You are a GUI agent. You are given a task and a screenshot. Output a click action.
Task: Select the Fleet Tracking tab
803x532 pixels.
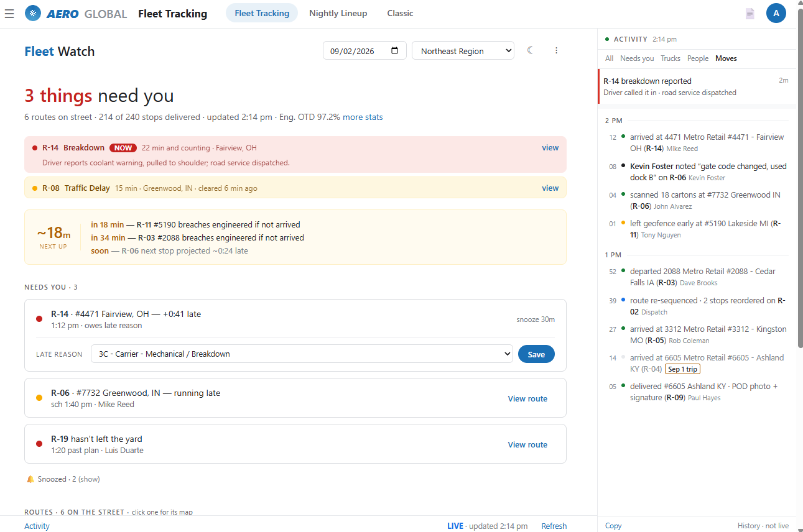pos(262,13)
